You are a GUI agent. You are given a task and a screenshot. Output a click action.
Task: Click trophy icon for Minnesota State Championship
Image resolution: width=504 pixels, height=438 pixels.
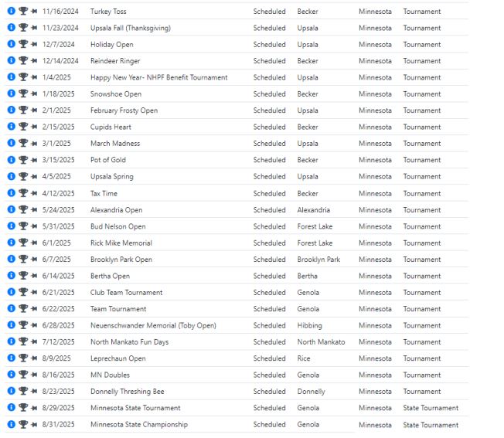tap(23, 425)
